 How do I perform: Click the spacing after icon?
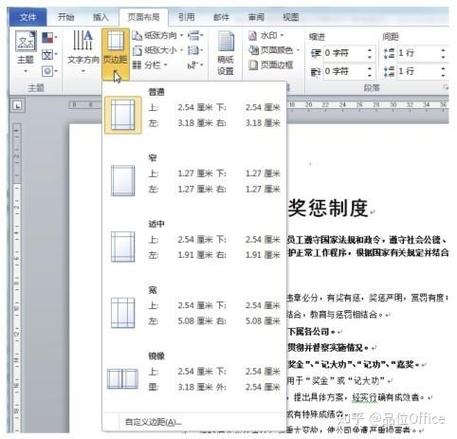coord(389,71)
